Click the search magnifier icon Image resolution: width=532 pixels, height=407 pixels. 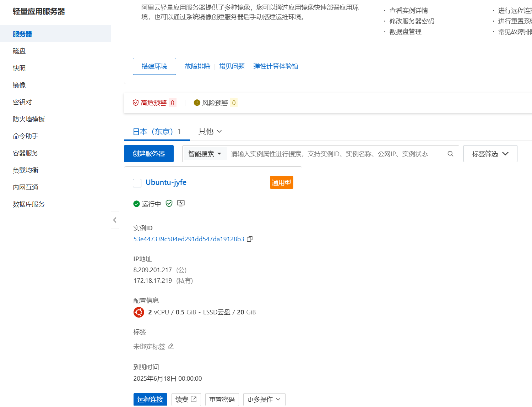pyautogui.click(x=450, y=154)
